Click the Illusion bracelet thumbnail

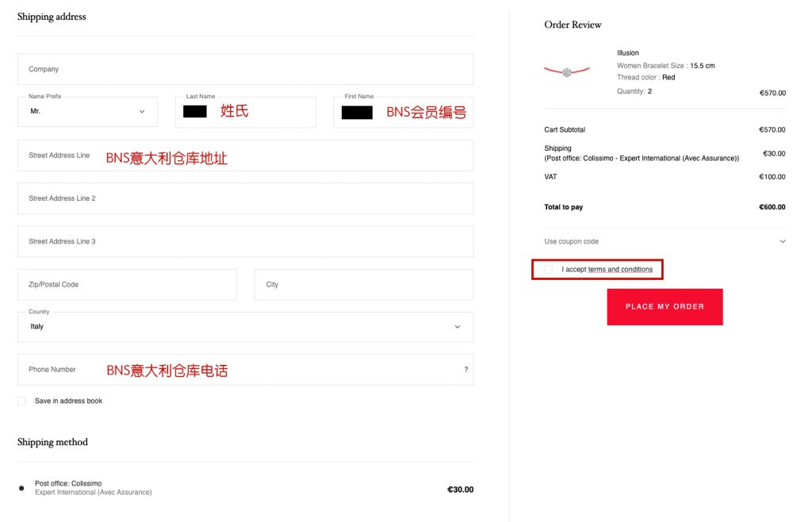(567, 71)
